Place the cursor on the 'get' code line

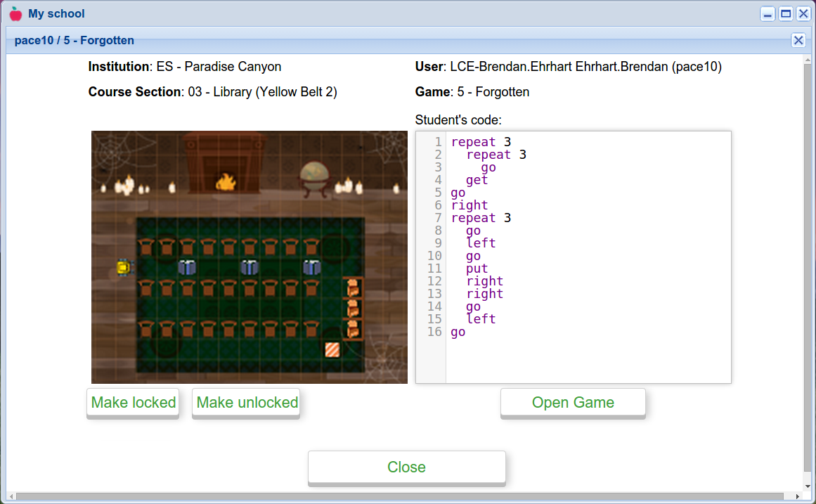tap(477, 180)
